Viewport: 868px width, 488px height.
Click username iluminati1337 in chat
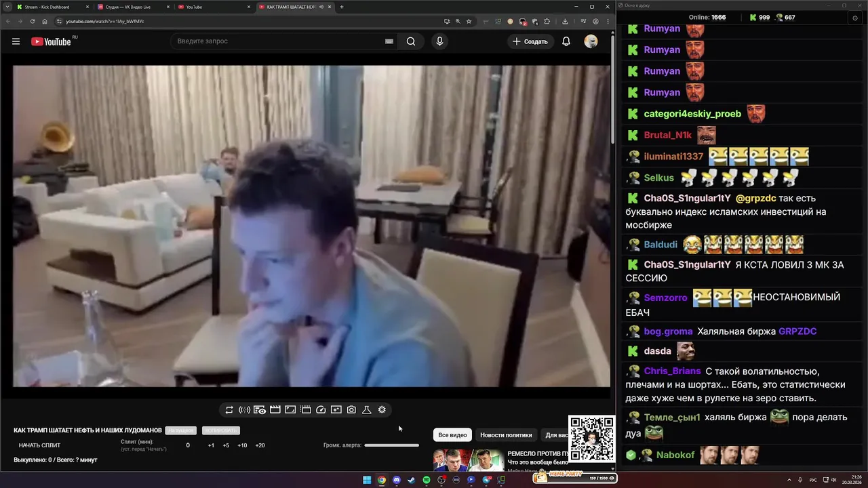pos(673,157)
